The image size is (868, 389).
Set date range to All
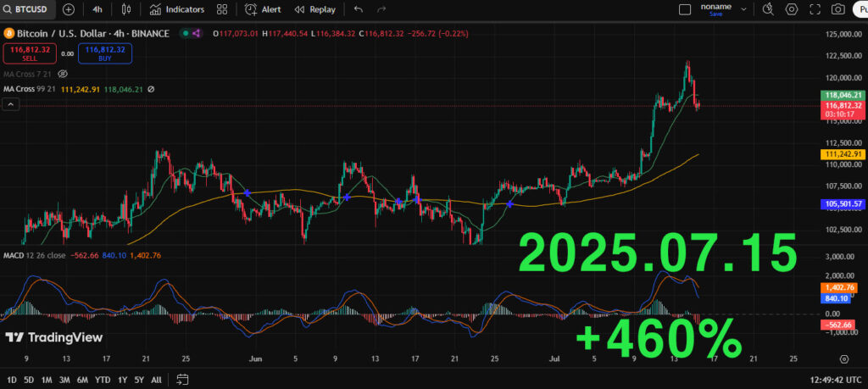click(x=157, y=380)
